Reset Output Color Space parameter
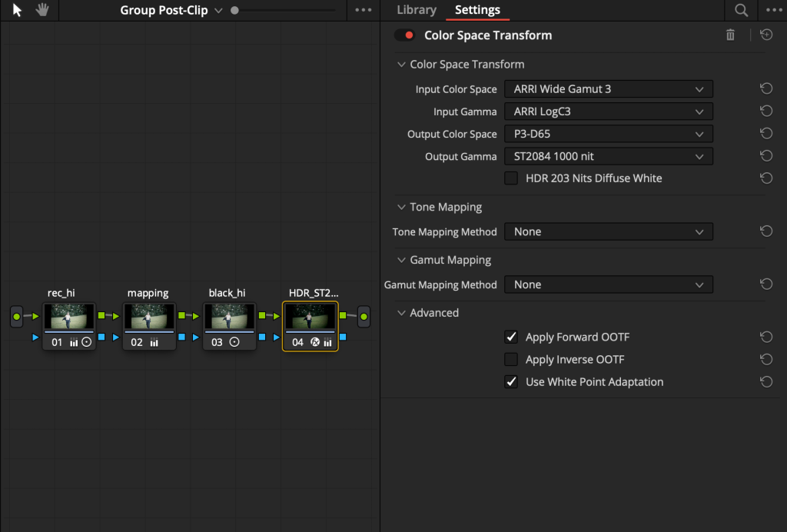787x532 pixels. [766, 134]
